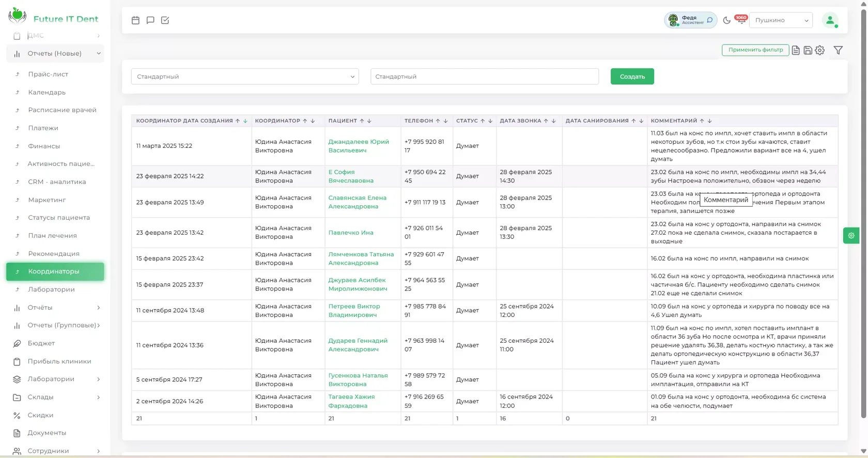Image resolution: width=868 pixels, height=458 pixels.
Task: Click the page vertical scrollbar
Action: (x=863, y=212)
